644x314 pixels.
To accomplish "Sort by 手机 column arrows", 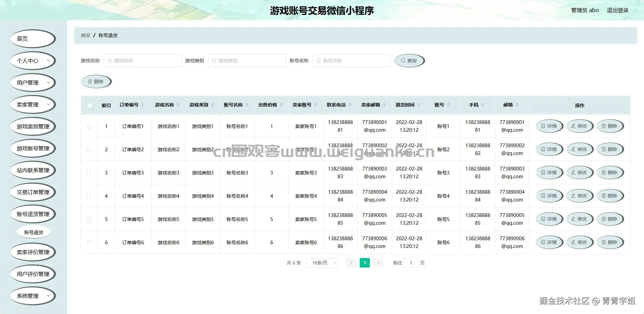I will [x=483, y=105].
